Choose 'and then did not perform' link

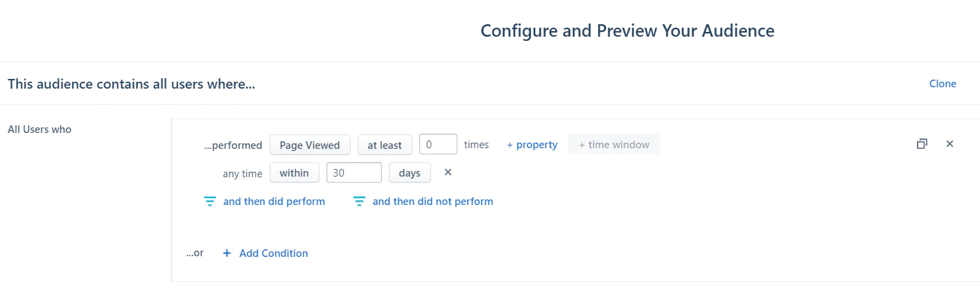[x=432, y=202]
